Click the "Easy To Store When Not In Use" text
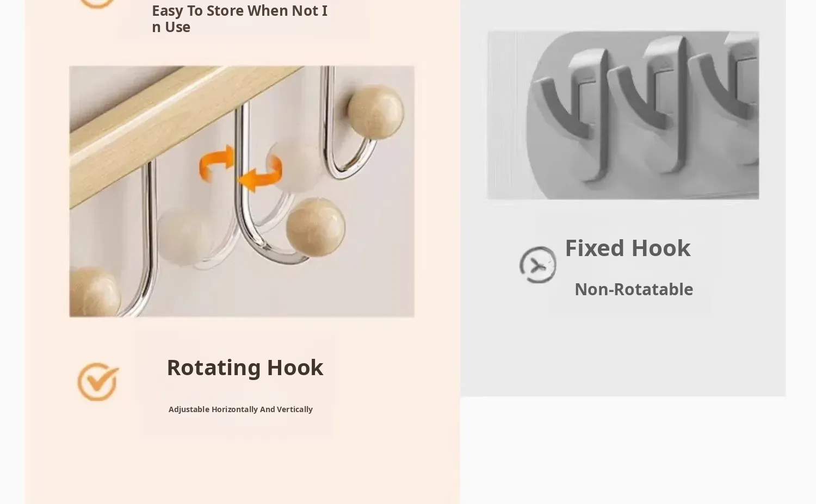The height and width of the screenshot is (504, 816). pos(239,18)
